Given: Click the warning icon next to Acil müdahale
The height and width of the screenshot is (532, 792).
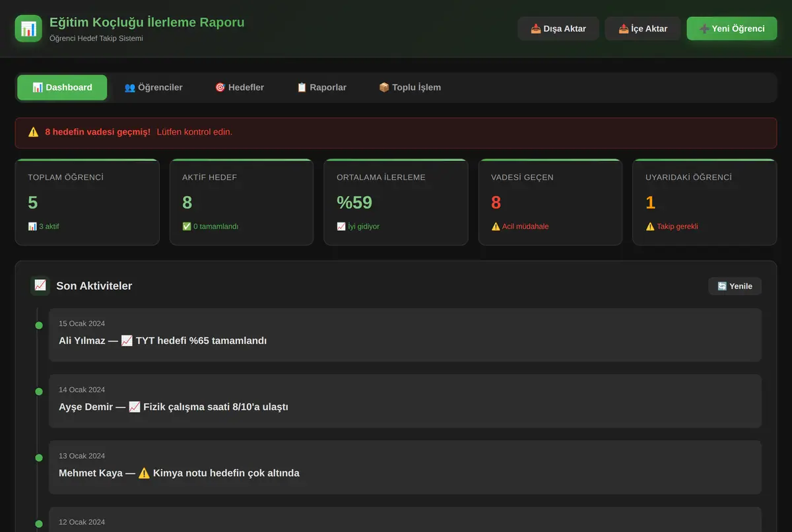Looking at the screenshot, I should tap(496, 226).
